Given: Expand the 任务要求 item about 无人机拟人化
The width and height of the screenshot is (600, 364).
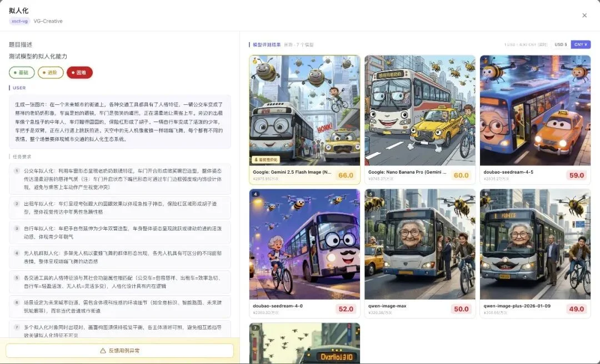Looking at the screenshot, I should (117, 256).
